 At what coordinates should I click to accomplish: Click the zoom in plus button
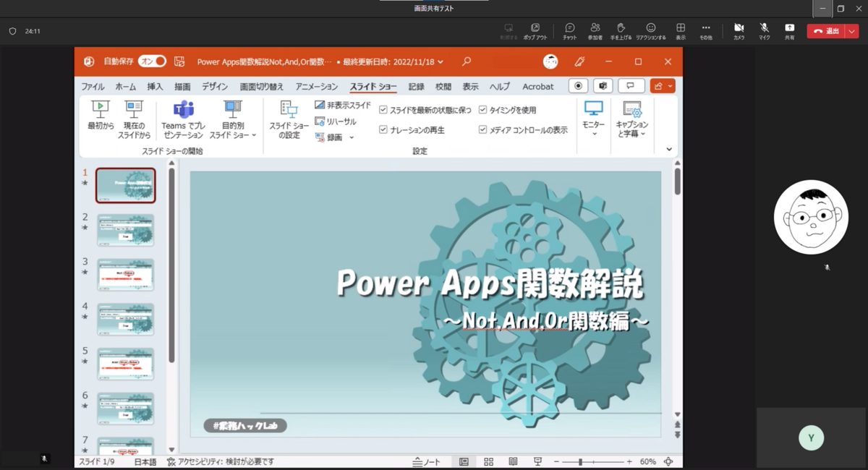(x=629, y=461)
